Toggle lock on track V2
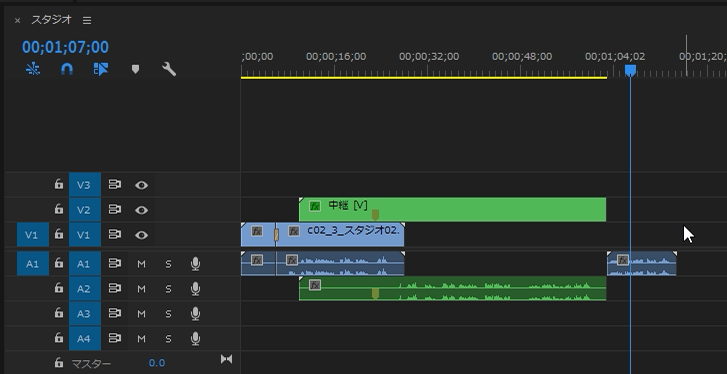Viewport: 727px width, 374px height. (58, 209)
